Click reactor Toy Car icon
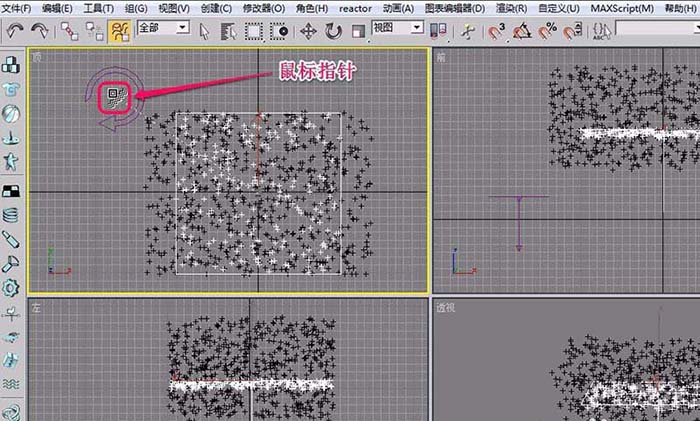 11,337
